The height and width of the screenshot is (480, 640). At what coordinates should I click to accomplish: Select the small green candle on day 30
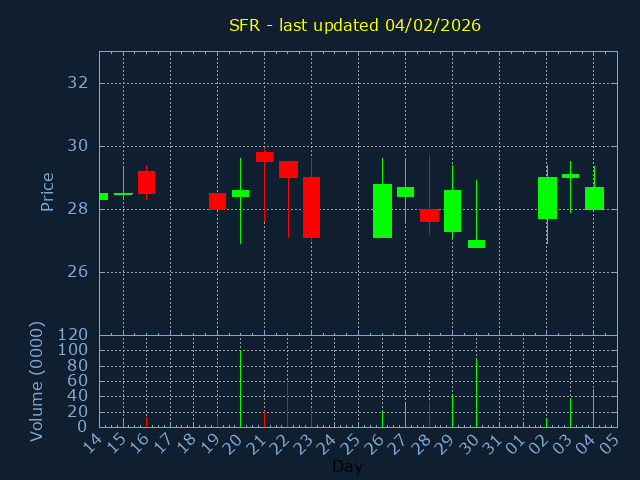coord(476,243)
